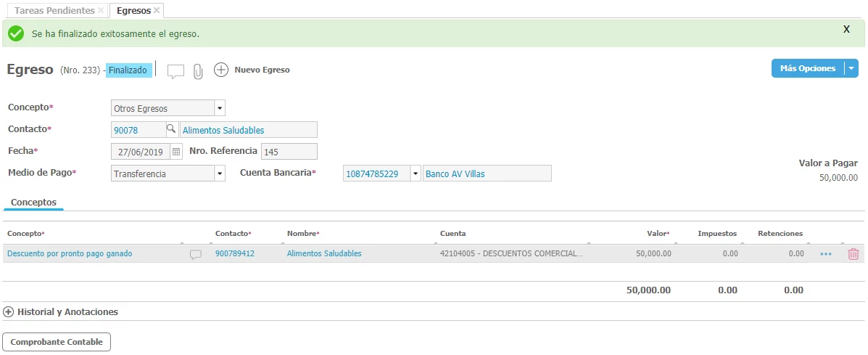Click the plus icon for Nuevo Egreso

point(221,70)
